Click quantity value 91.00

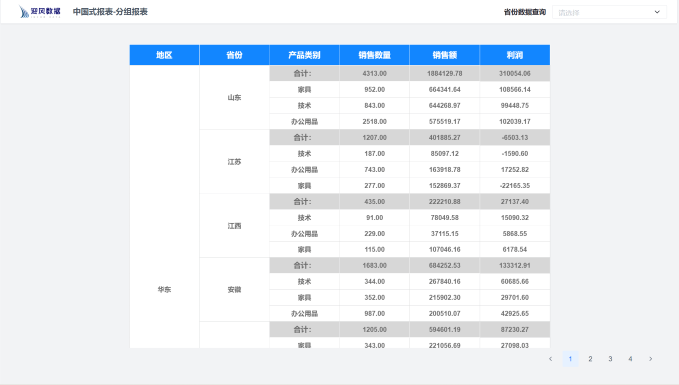tap(375, 218)
